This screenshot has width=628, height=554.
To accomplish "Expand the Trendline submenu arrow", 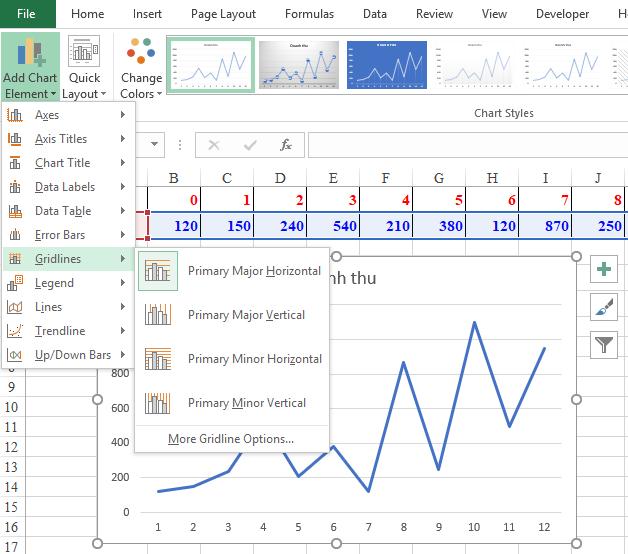I will pyautogui.click(x=123, y=331).
